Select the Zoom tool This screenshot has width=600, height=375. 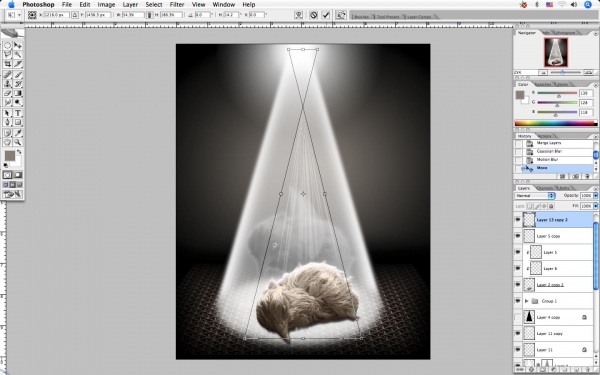point(18,142)
